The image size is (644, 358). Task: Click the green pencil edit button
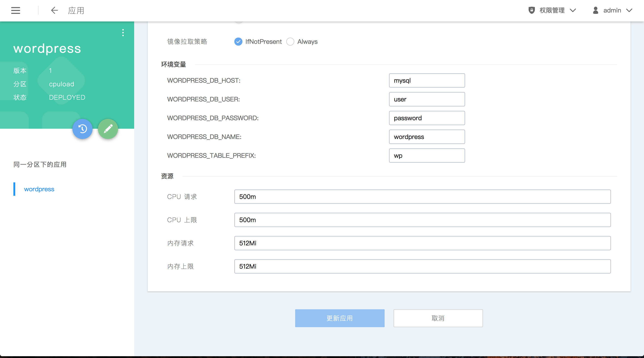108,129
